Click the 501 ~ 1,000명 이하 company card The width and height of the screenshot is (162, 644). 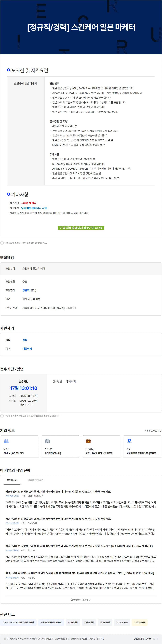tap(20, 447)
